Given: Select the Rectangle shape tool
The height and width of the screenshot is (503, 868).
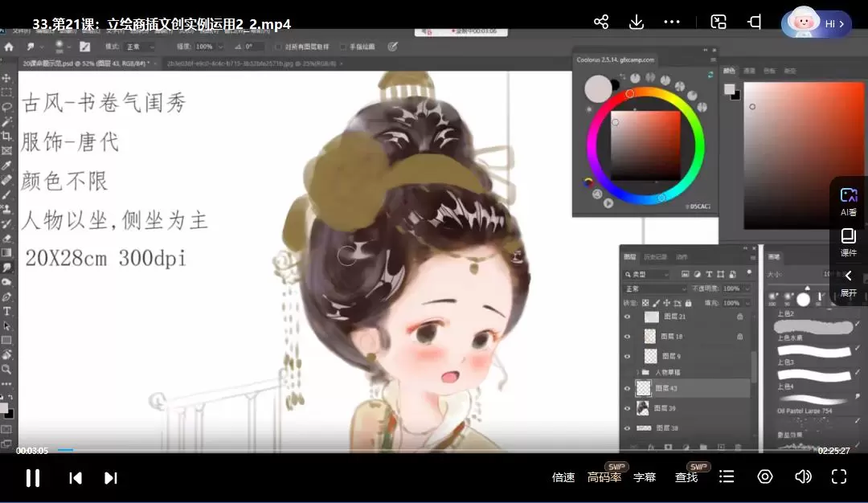Looking at the screenshot, I should pos(6,341).
